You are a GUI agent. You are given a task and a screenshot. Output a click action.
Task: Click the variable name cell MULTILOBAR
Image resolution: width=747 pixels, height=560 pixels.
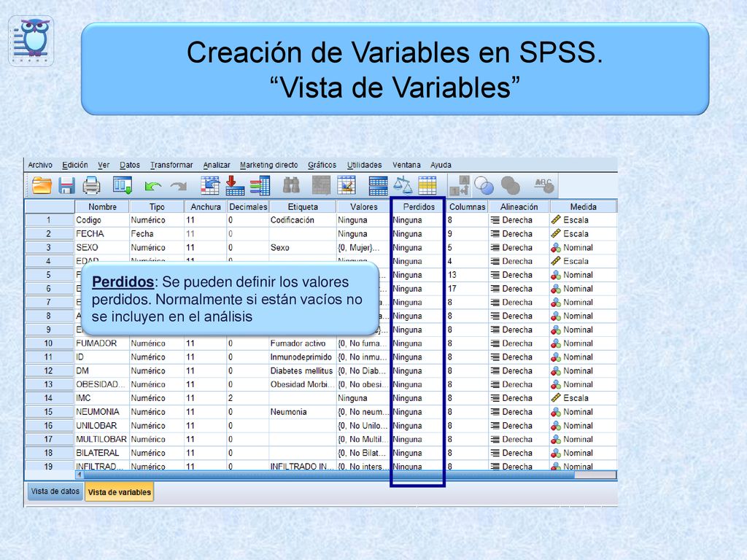[x=102, y=439]
